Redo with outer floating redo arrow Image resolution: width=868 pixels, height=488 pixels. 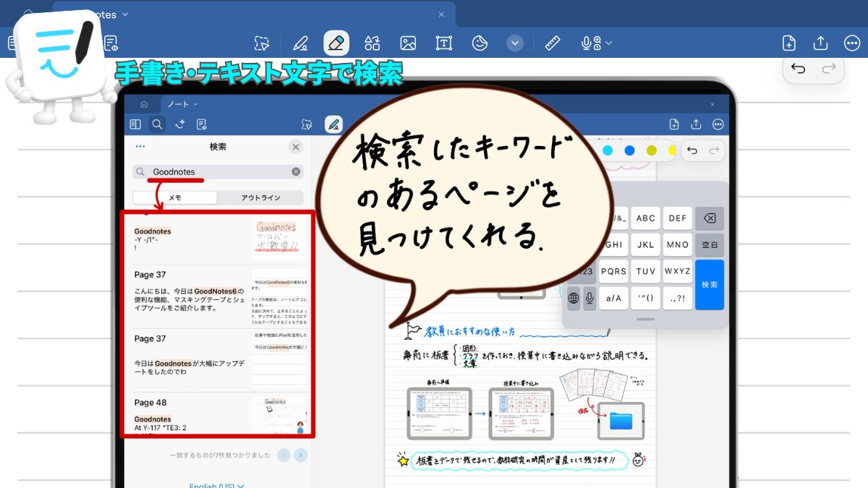coord(830,69)
